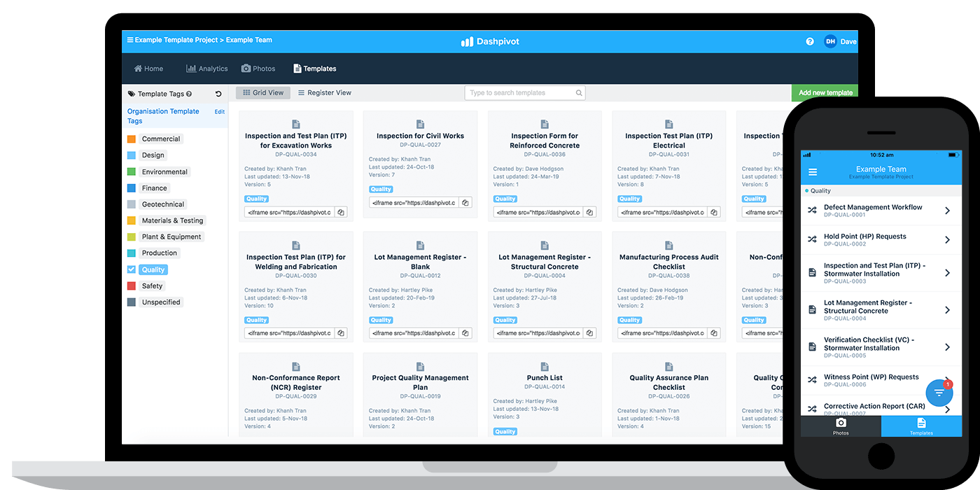The width and height of the screenshot is (980, 490).
Task: Click Edit link for organisation tags
Action: 220,111
